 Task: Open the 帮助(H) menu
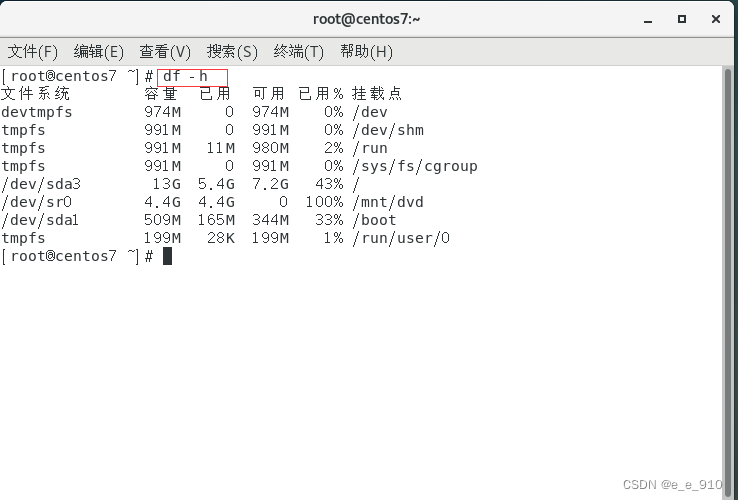coord(367,51)
